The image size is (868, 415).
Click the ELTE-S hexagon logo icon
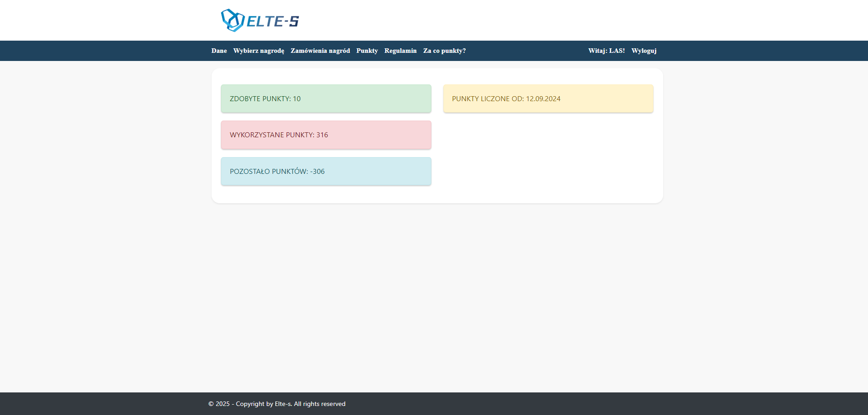coord(232,20)
